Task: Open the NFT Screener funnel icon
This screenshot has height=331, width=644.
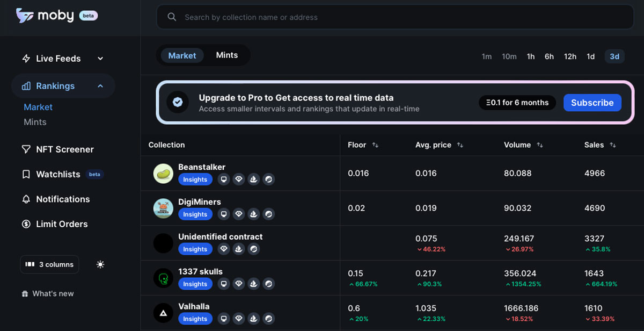Action: (26, 149)
